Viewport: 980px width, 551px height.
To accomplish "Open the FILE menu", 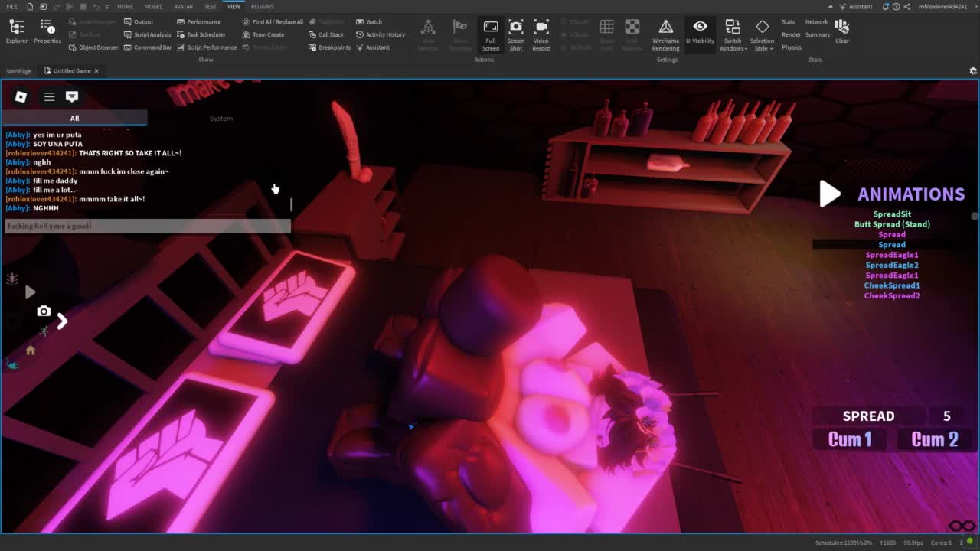I will click(x=12, y=6).
